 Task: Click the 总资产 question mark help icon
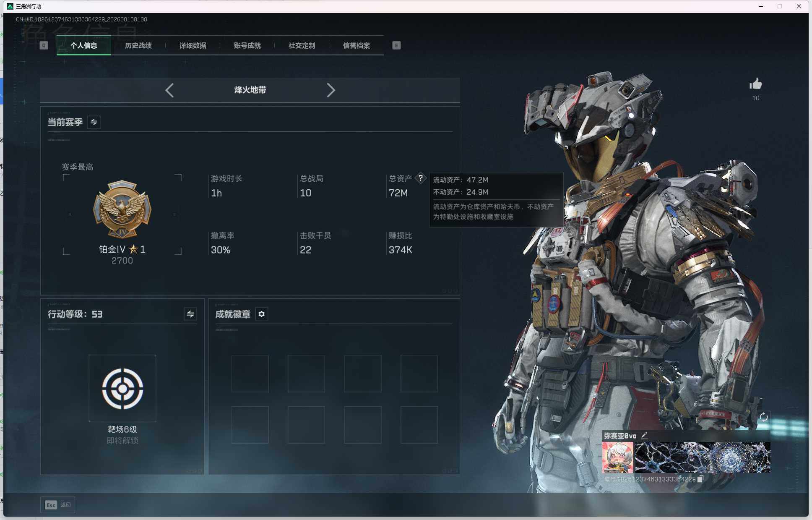click(x=420, y=178)
